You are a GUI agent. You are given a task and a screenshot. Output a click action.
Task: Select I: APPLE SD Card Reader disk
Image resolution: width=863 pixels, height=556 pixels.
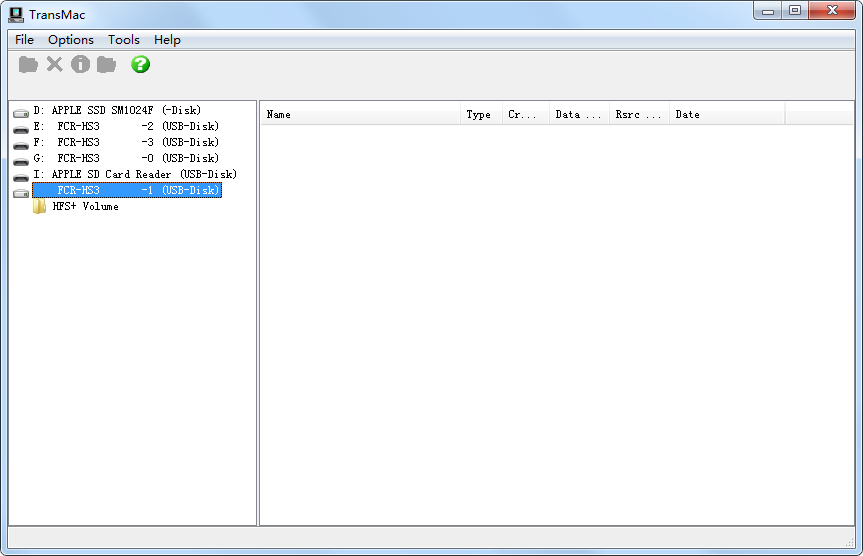[135, 174]
